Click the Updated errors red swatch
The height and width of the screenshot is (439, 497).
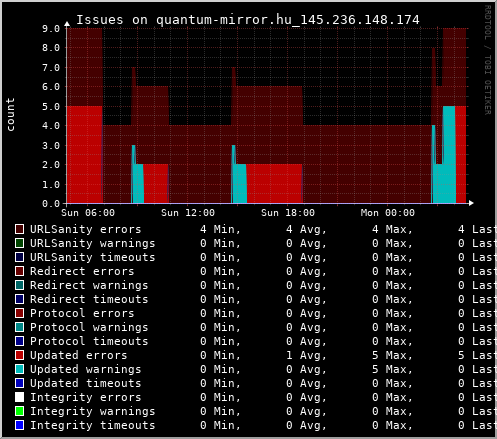19,355
